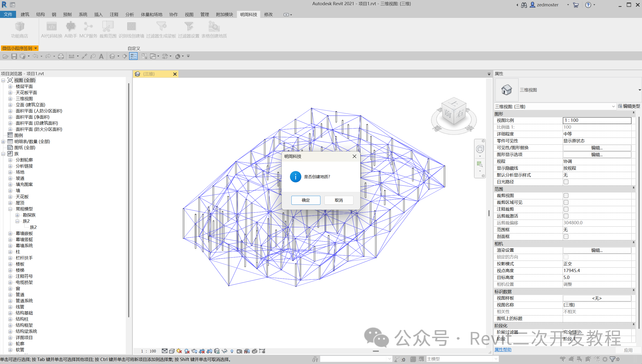The height and width of the screenshot is (364, 642).
Task: Enable the 裁剪视图 checkbox
Action: tap(566, 196)
